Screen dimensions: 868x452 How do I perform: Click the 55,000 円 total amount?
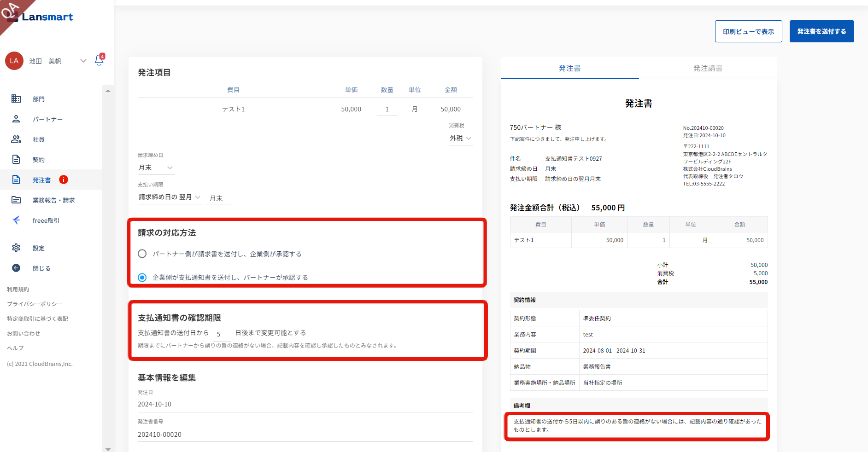(608, 208)
